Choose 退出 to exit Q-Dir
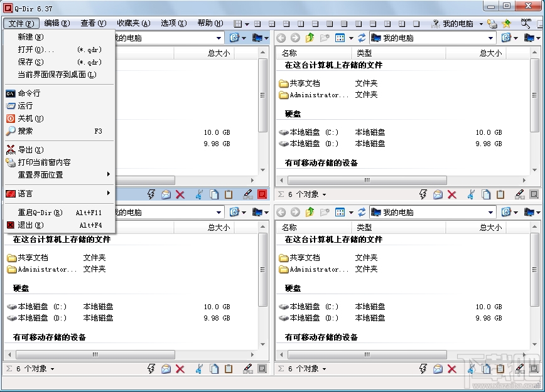 pos(60,225)
